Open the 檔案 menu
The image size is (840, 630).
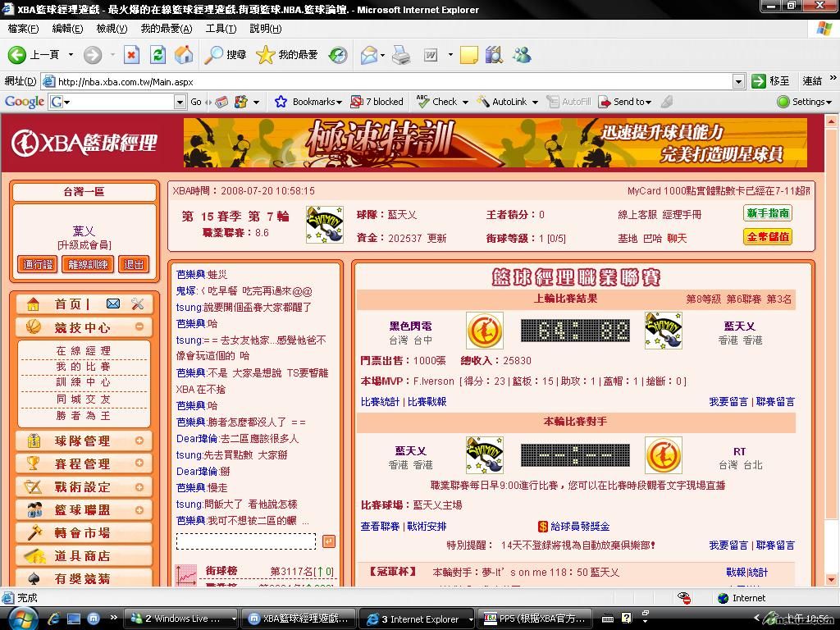[24, 29]
